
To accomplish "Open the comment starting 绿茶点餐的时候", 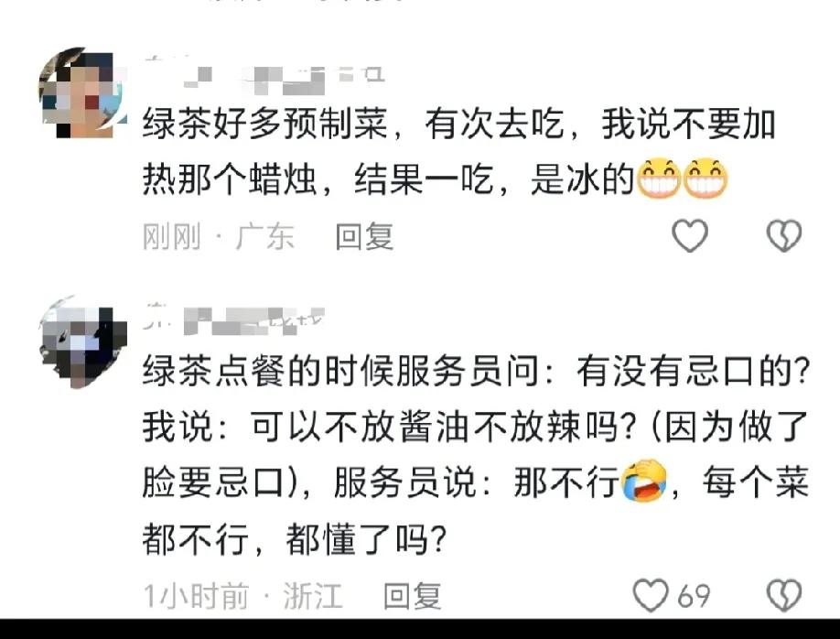I will pyautogui.click(x=476, y=455).
